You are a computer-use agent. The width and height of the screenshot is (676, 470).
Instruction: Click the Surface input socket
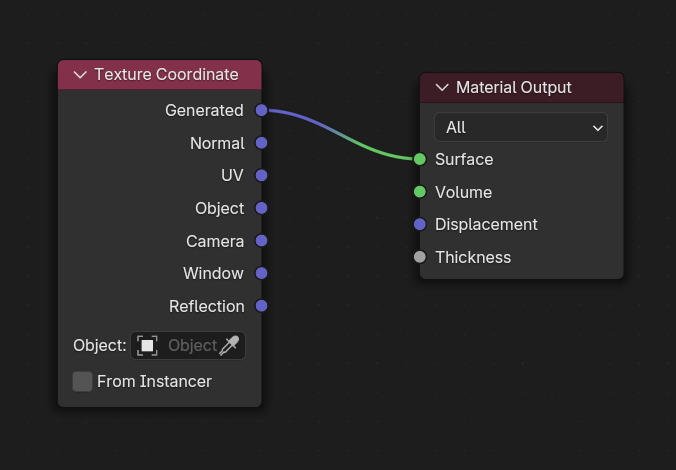click(x=420, y=159)
